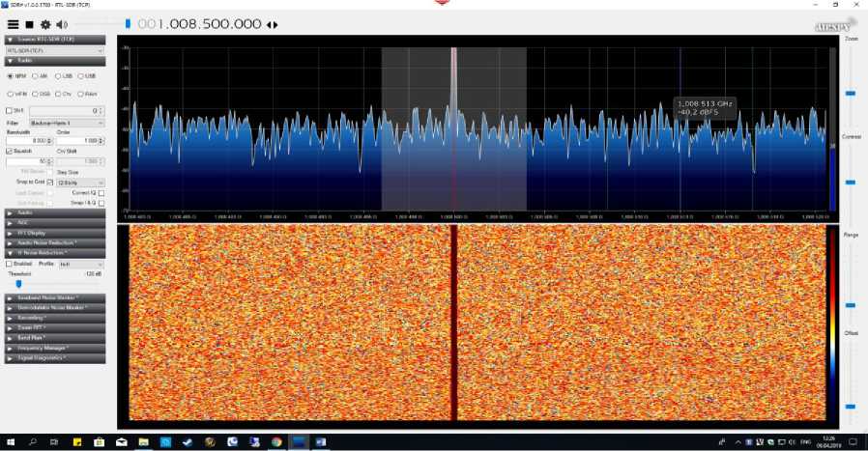Toggle the Snap to Grid checkbox
Viewport: 868px width, 451px height.
[x=50, y=182]
